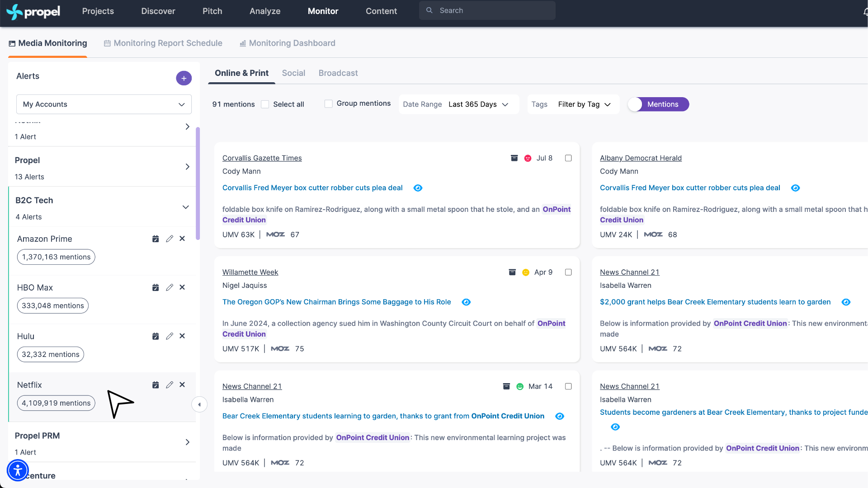Open the Pitch menu
This screenshot has width=868, height=488.
tap(212, 11)
